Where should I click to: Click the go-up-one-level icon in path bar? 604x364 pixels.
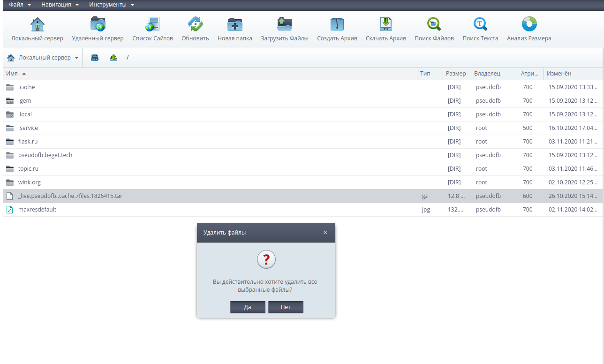113,58
